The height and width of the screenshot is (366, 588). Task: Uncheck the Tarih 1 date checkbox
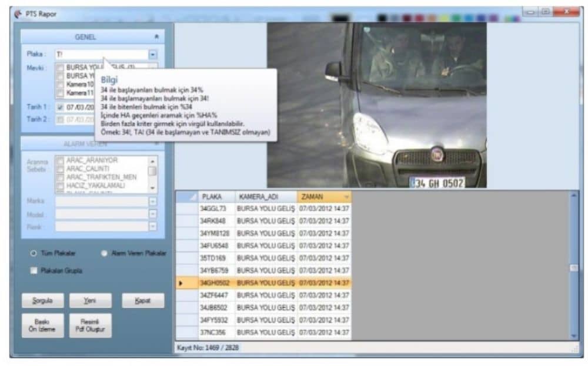tap(60, 108)
